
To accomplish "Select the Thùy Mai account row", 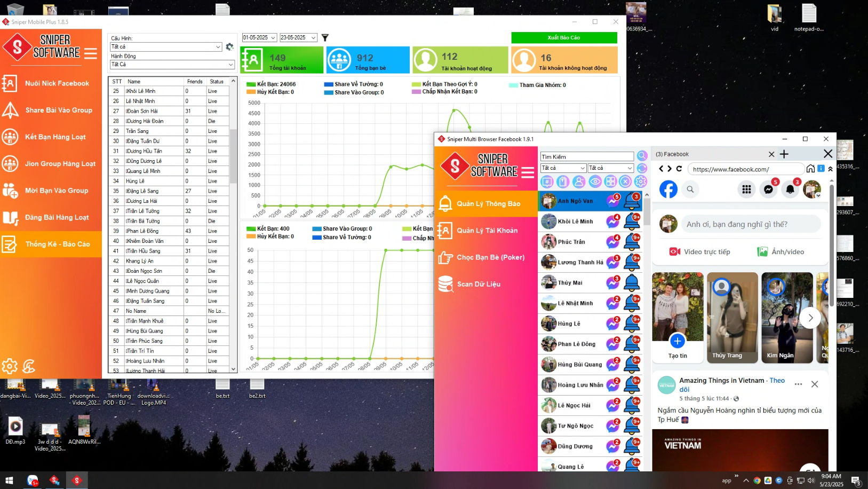I will click(591, 283).
